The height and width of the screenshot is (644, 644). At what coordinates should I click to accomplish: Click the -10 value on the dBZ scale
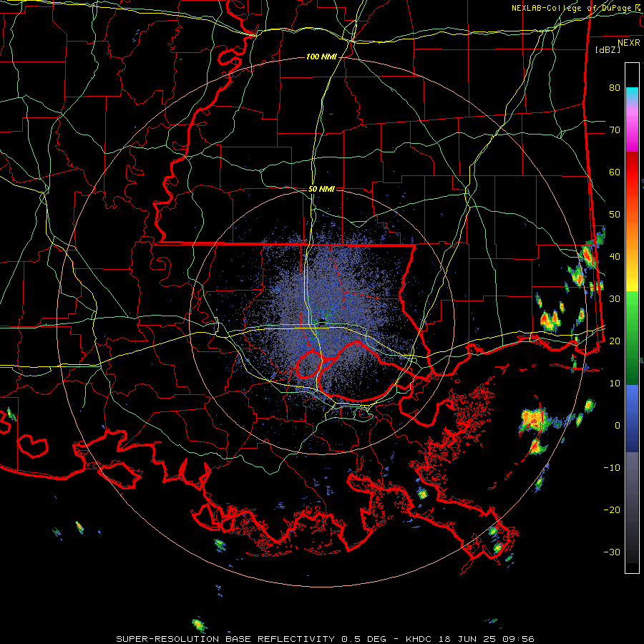point(612,468)
